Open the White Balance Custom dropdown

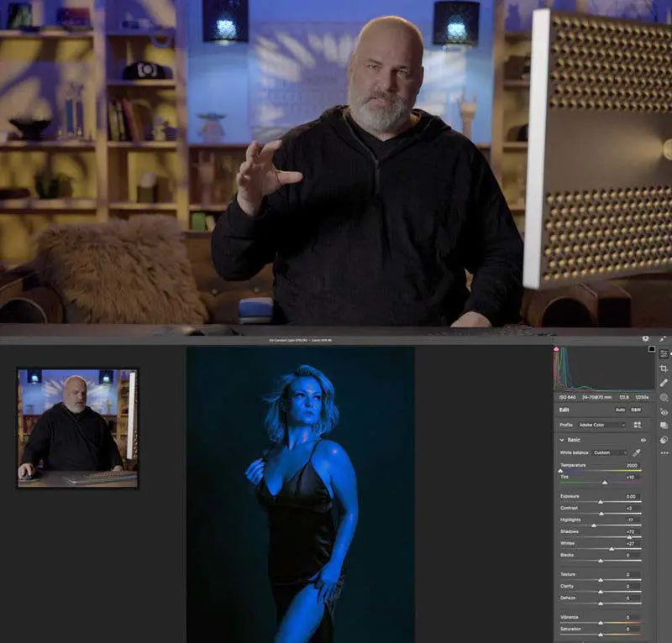609,452
